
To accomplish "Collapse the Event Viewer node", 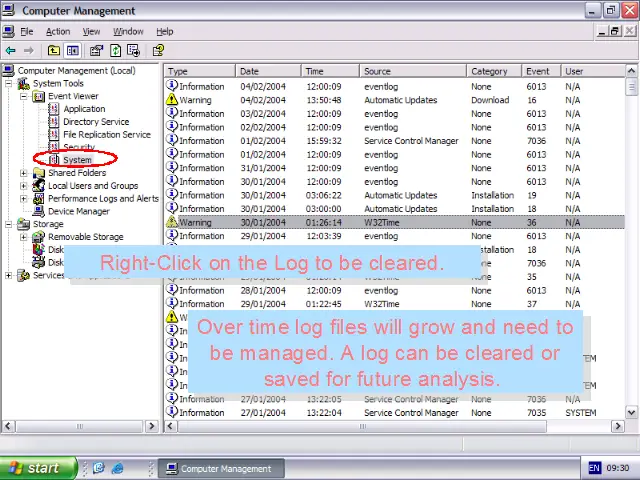I will point(24,96).
